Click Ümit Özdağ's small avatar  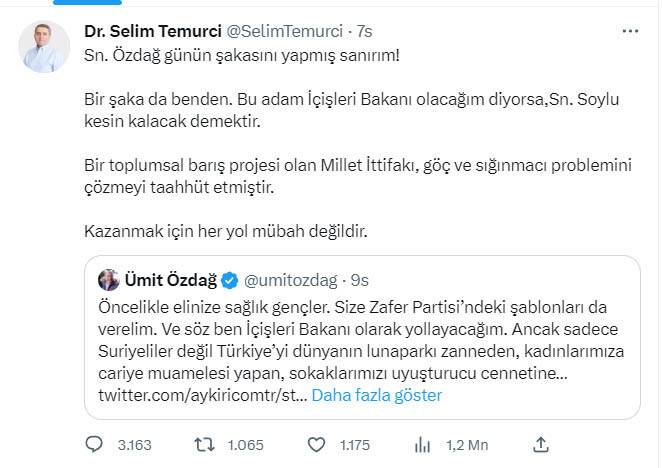(109, 279)
